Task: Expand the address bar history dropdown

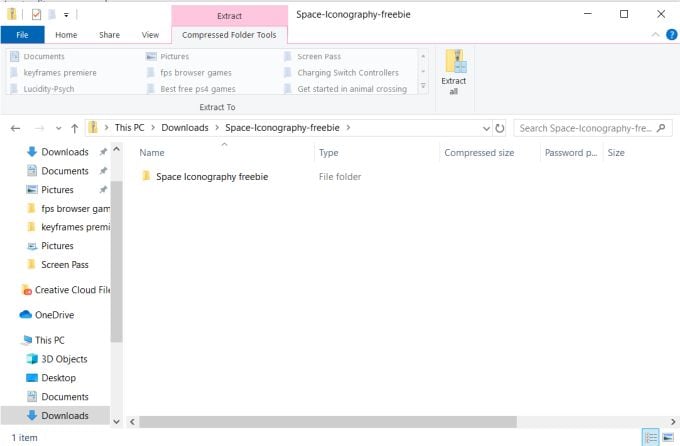Action: tap(486, 128)
